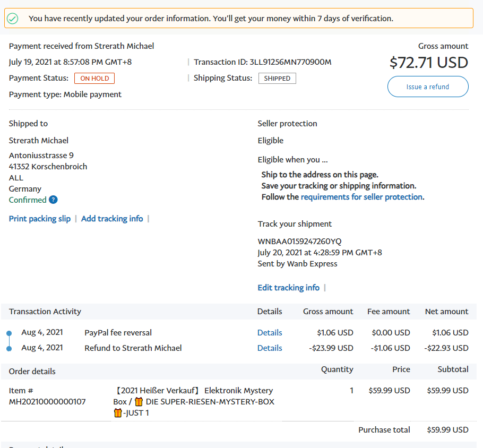Click the item number MH20210000000107
The image size is (483, 448).
(47, 402)
